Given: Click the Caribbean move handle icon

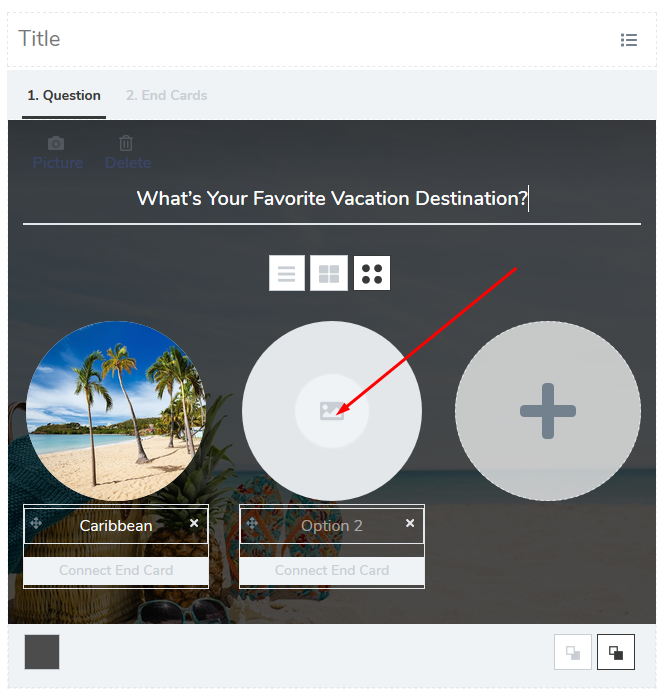Looking at the screenshot, I should click(x=36, y=523).
